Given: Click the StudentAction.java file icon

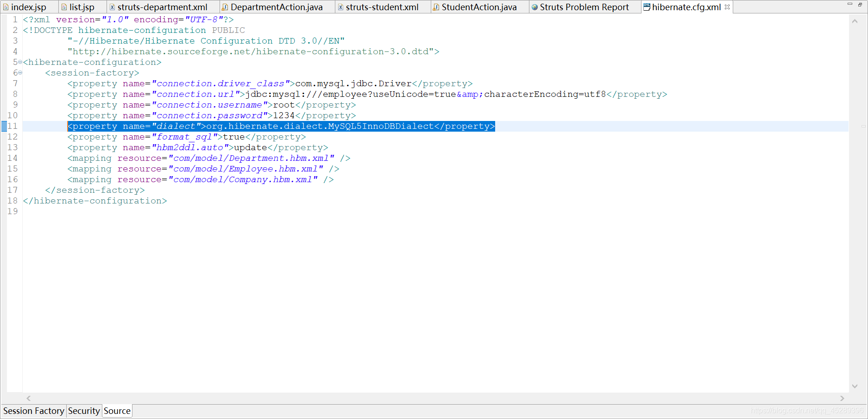Looking at the screenshot, I should point(436,7).
